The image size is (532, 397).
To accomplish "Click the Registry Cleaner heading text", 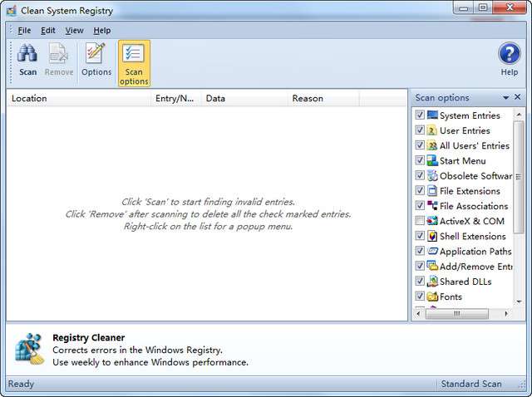I will (89, 338).
